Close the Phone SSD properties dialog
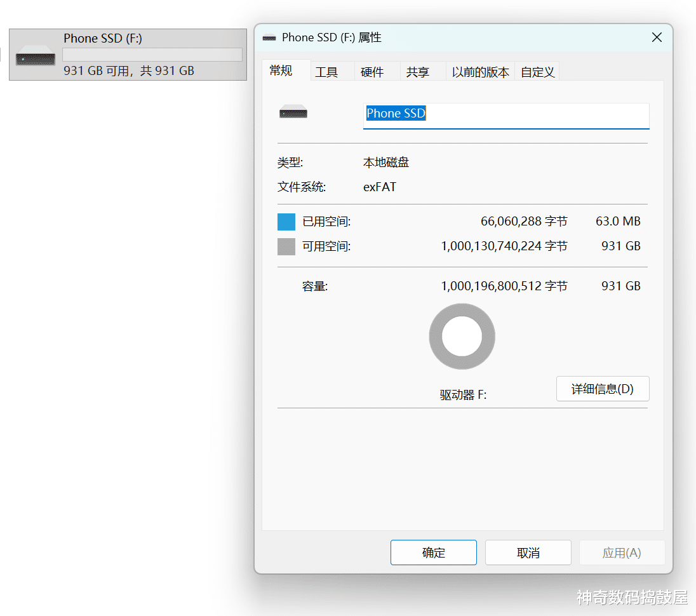 [657, 37]
